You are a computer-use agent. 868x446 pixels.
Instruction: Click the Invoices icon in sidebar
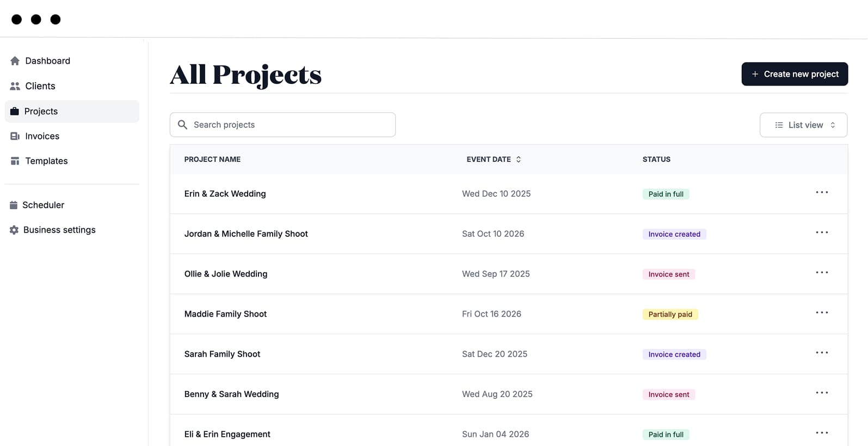point(15,136)
